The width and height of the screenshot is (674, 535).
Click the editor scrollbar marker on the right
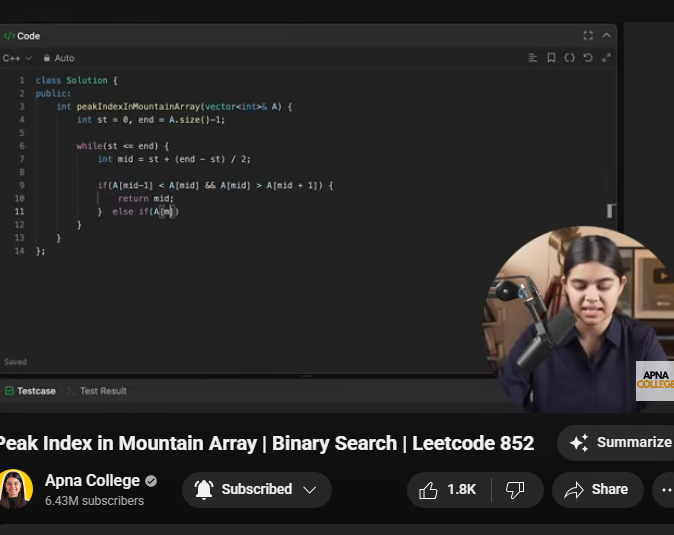611,211
